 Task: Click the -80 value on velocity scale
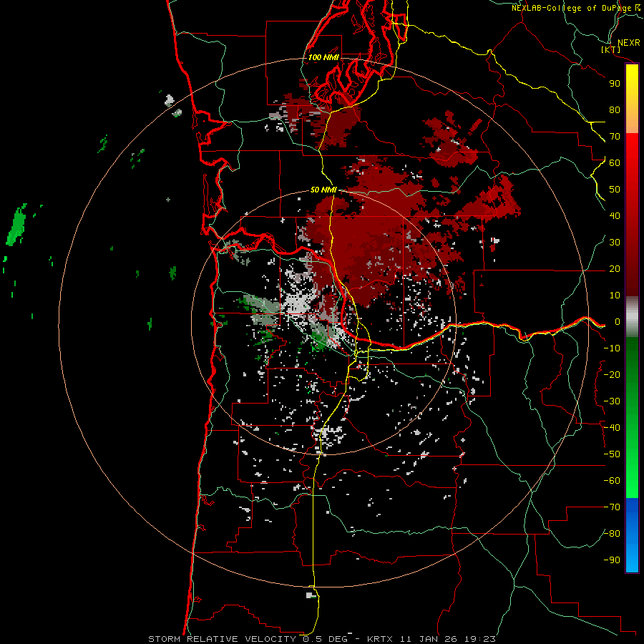(612, 534)
